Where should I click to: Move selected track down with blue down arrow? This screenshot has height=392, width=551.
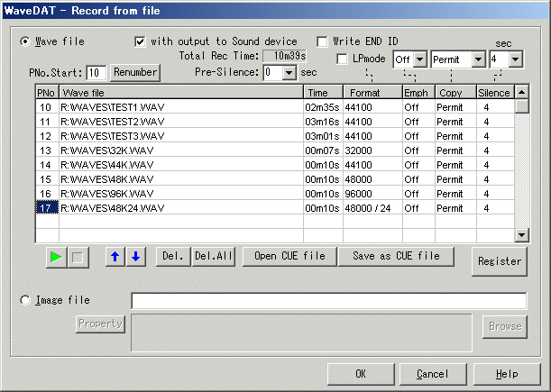pyautogui.click(x=135, y=257)
